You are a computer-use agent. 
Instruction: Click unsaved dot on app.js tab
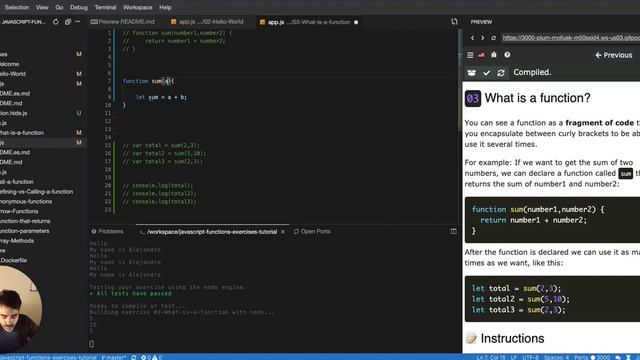tap(356, 22)
